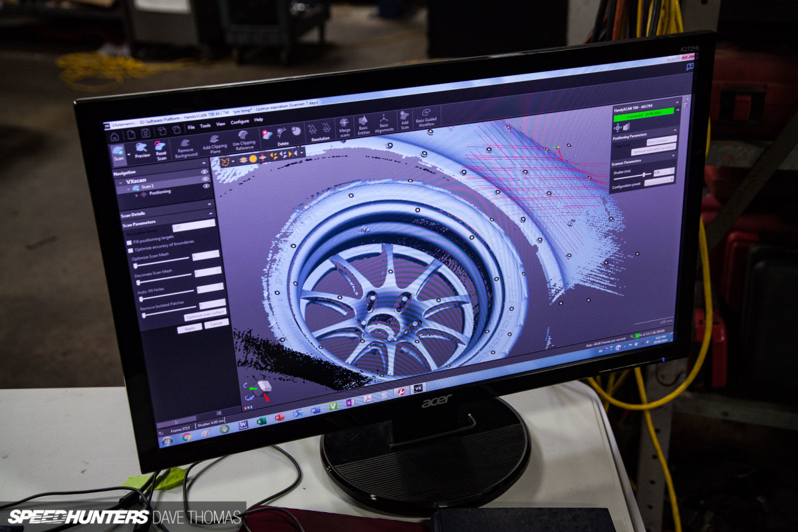Viewport: 798px width, 532px height.
Task: Click the Windows Start button
Action: point(168,442)
